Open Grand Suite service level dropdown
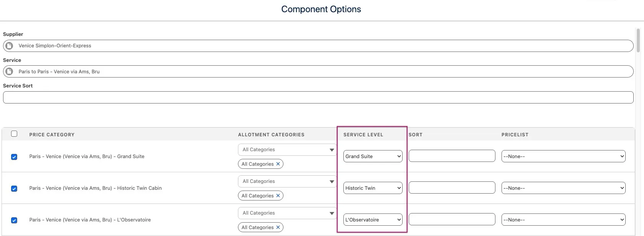The width and height of the screenshot is (644, 236). click(x=372, y=156)
